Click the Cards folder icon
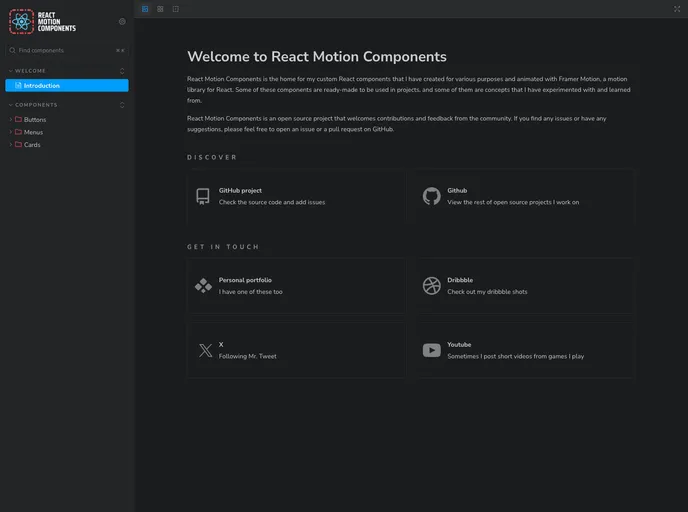Image resolution: width=688 pixels, height=512 pixels. click(x=18, y=144)
